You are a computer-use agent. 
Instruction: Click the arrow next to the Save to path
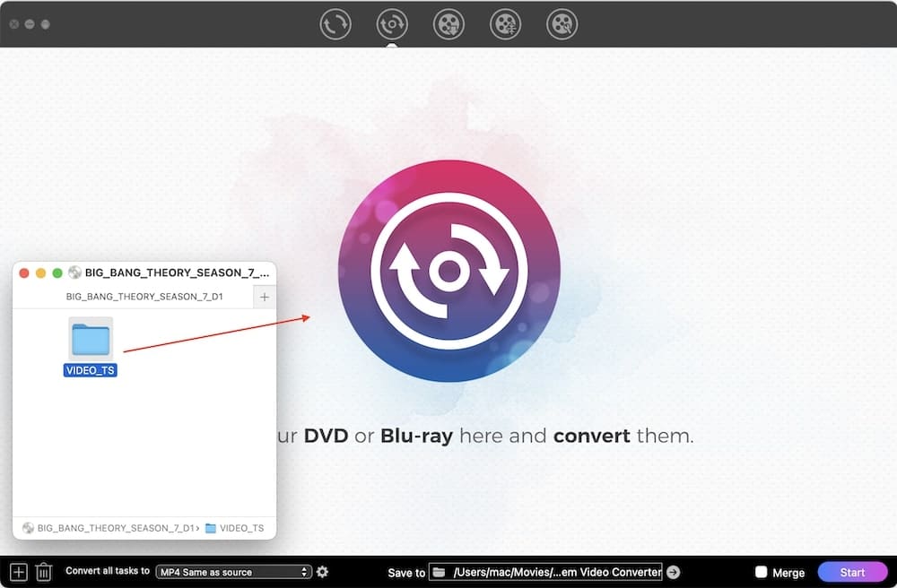pos(673,572)
